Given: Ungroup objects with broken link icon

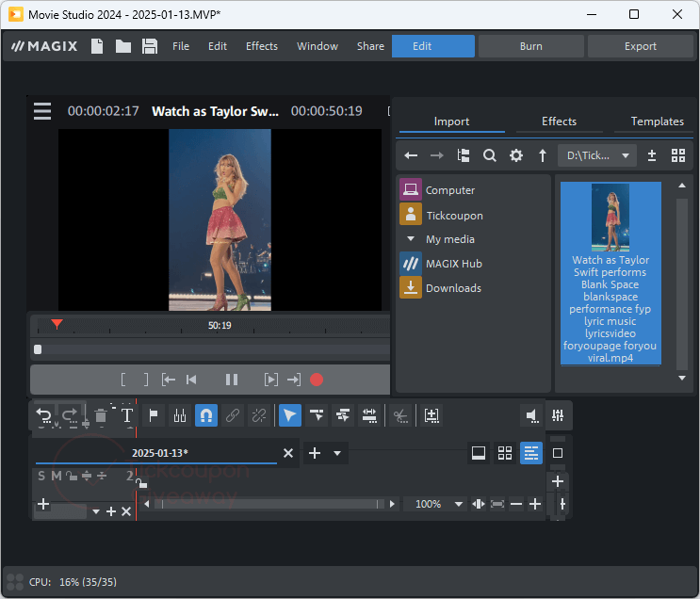Looking at the screenshot, I should click(259, 415).
